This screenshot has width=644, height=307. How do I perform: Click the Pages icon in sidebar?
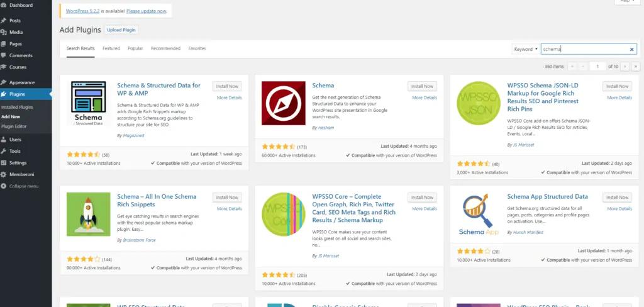tap(3, 43)
